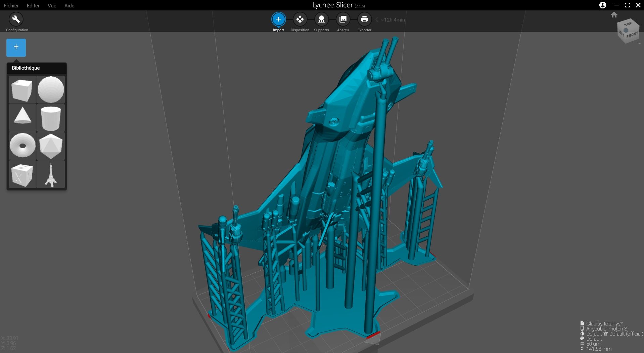Viewport: 644px width, 353px height.
Task: Open the Aide menu
Action: point(69,5)
